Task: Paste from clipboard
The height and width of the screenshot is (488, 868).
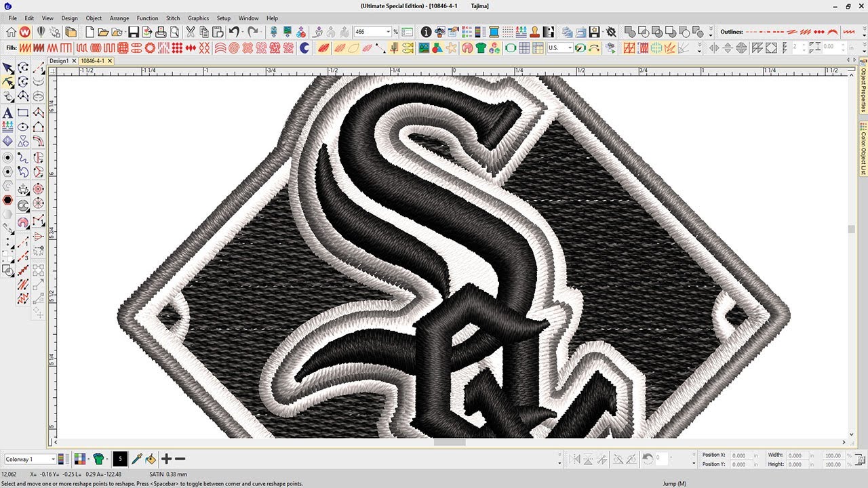Action: coord(218,32)
